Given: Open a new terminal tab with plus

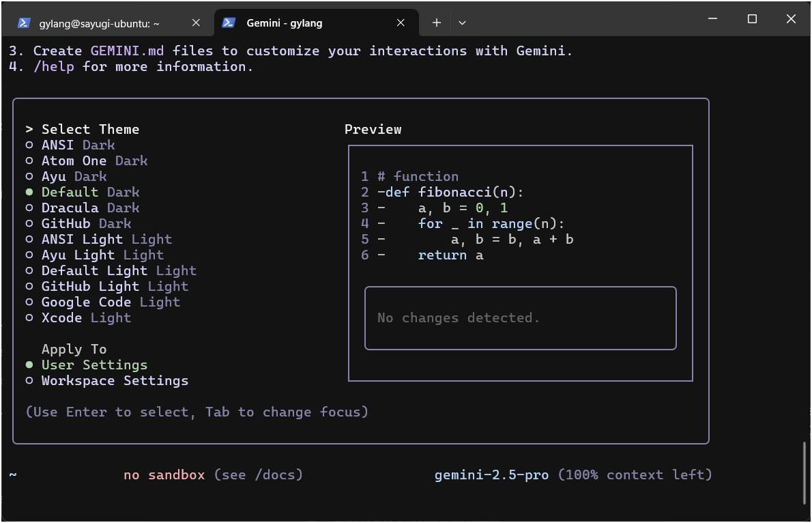Looking at the screenshot, I should pyautogui.click(x=437, y=23).
